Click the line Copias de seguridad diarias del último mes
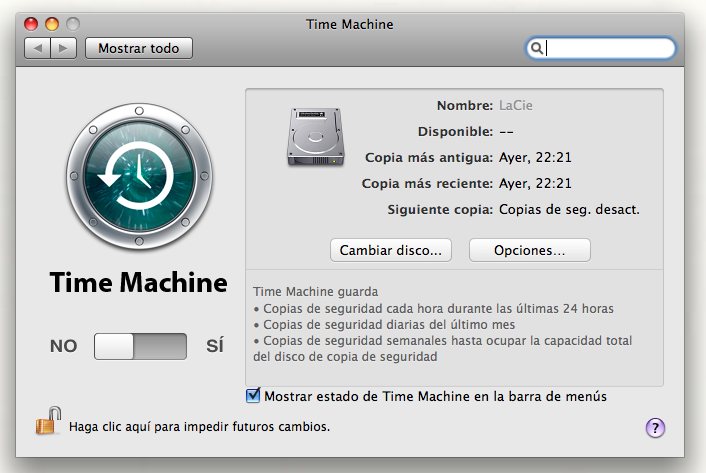 click(384, 324)
